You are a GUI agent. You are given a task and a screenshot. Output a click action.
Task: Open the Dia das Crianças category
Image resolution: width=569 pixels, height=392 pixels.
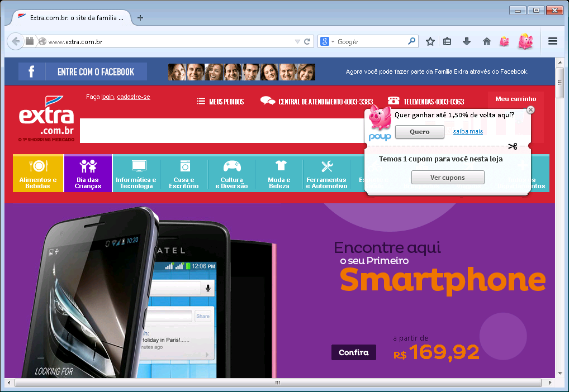click(x=88, y=173)
